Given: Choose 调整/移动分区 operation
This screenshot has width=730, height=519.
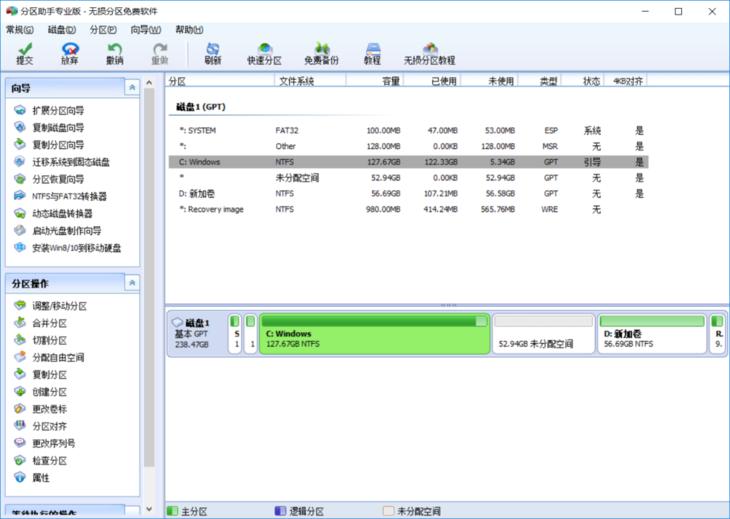Looking at the screenshot, I should coord(51,306).
